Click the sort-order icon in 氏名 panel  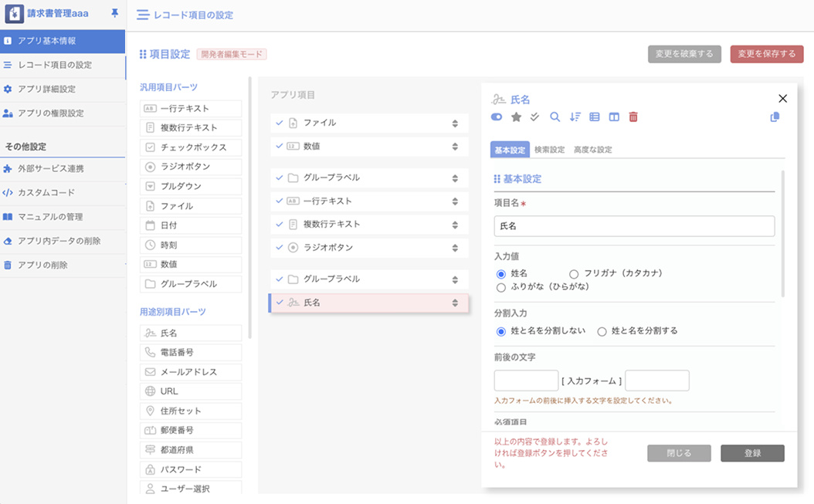[x=575, y=117]
